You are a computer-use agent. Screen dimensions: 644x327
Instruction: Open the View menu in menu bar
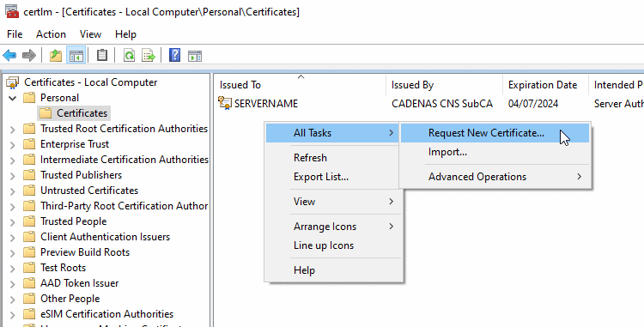point(90,34)
